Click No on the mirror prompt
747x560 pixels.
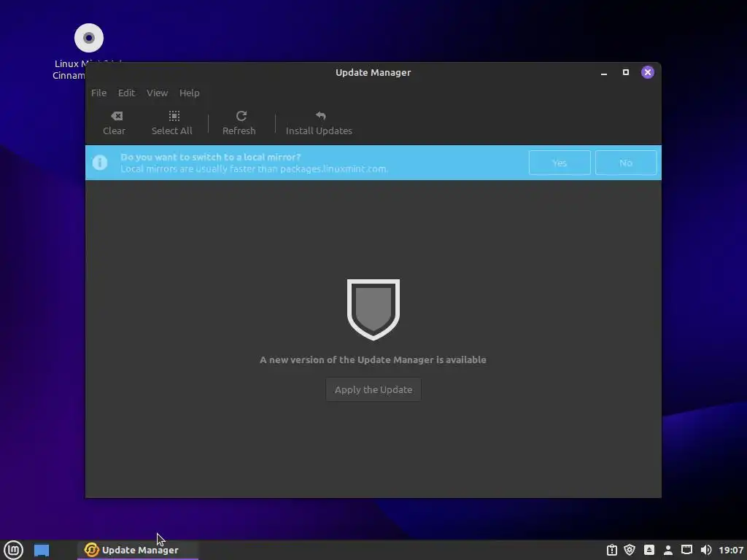click(626, 163)
